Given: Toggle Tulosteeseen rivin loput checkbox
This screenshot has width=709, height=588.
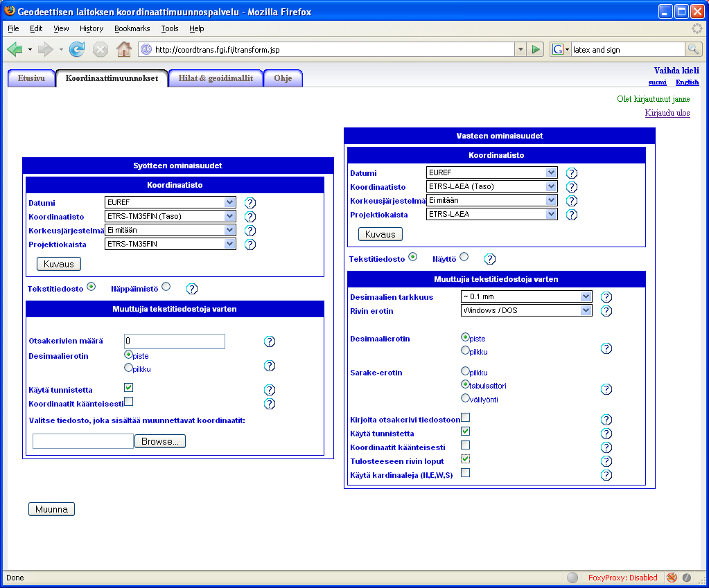Looking at the screenshot, I should [465, 458].
